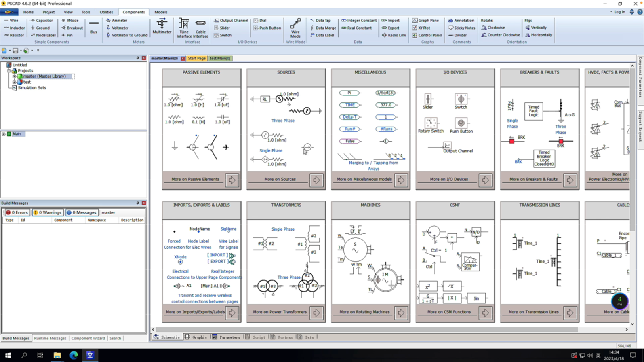Insert an XNode component
The height and width of the screenshot is (362, 644).
[x=70, y=20]
